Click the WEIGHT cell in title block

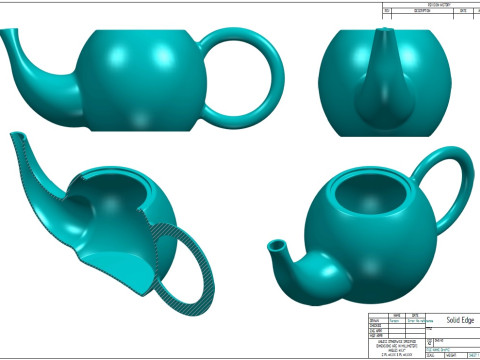click(x=455, y=355)
